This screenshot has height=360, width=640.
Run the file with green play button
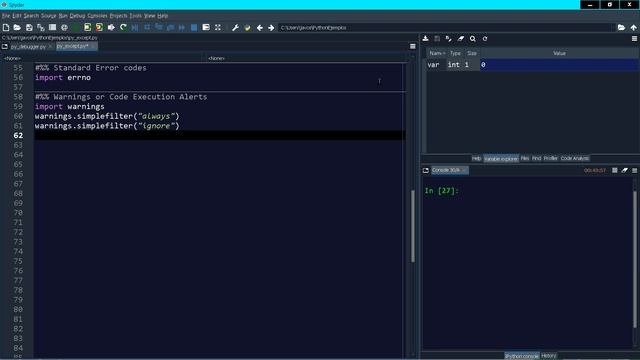pyautogui.click(x=76, y=27)
